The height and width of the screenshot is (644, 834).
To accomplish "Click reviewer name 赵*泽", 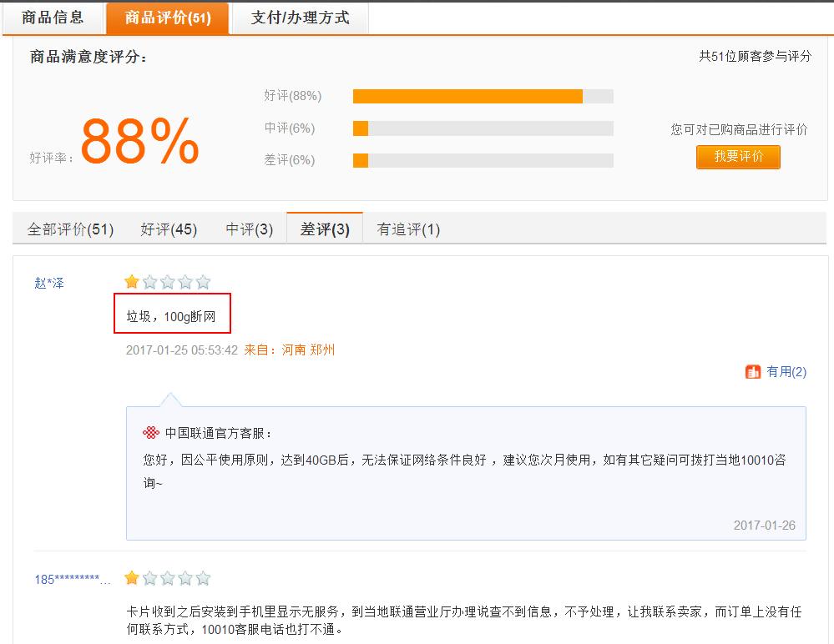I will (49, 283).
